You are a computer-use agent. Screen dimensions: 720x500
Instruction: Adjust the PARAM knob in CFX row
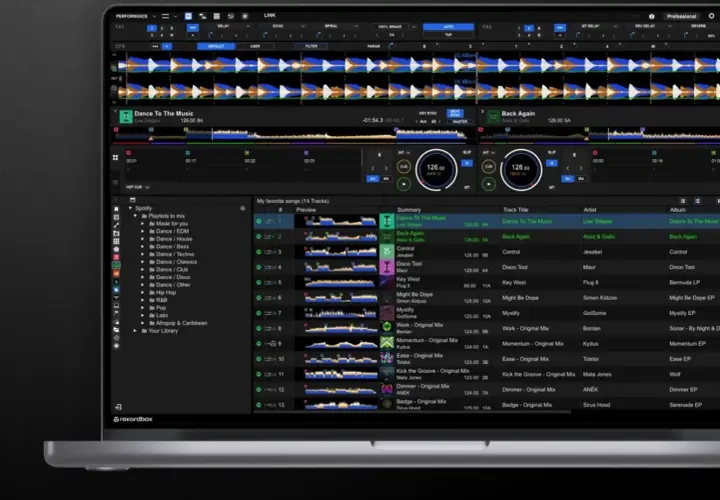[x=391, y=46]
